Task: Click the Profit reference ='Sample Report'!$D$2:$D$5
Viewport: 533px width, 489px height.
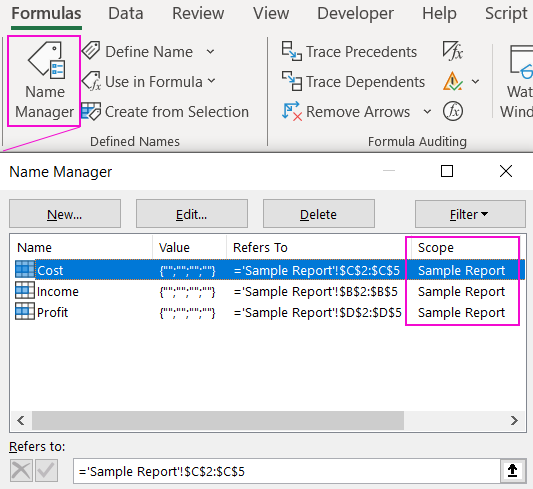Action: (317, 312)
